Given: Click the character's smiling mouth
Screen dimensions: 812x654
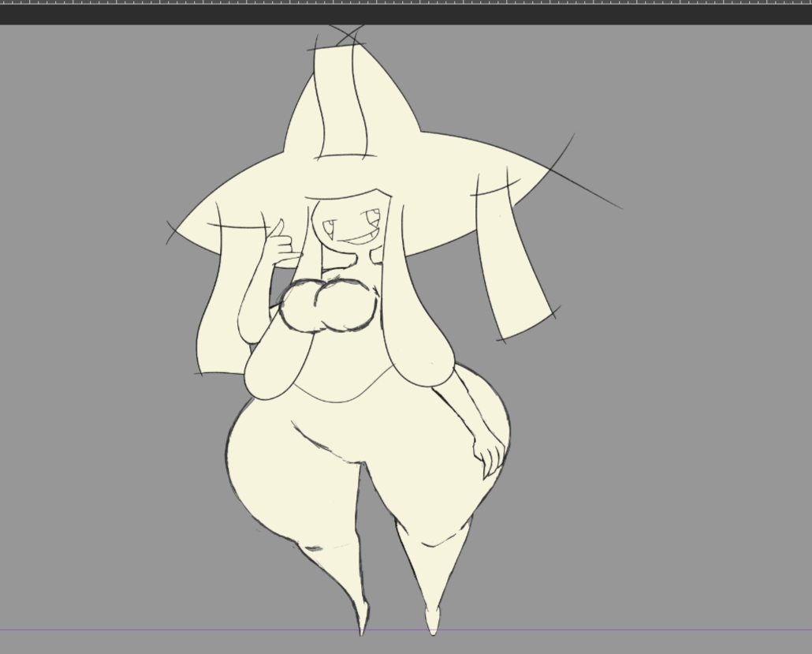Looking at the screenshot, I should pyautogui.click(x=360, y=237).
